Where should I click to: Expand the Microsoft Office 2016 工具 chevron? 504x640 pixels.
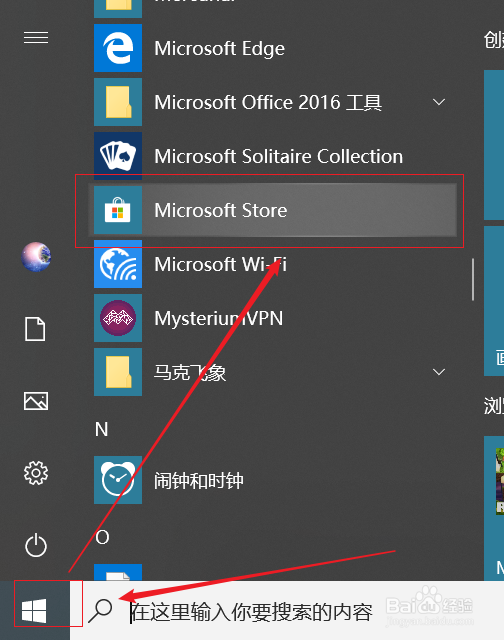[x=439, y=102]
